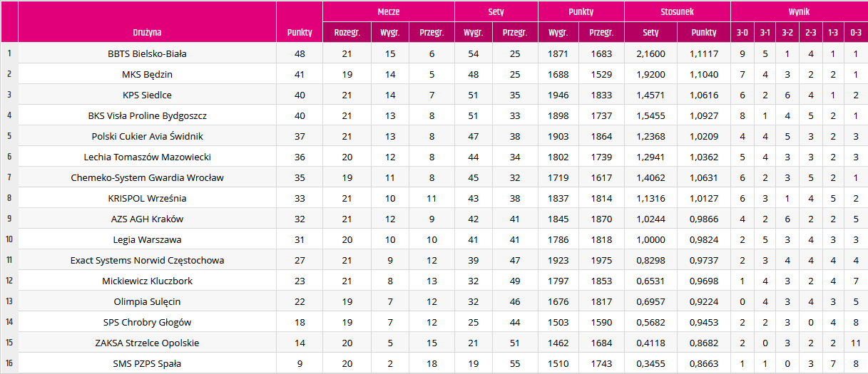Click the Drużyna column header
868x374 pixels.
pos(147,33)
